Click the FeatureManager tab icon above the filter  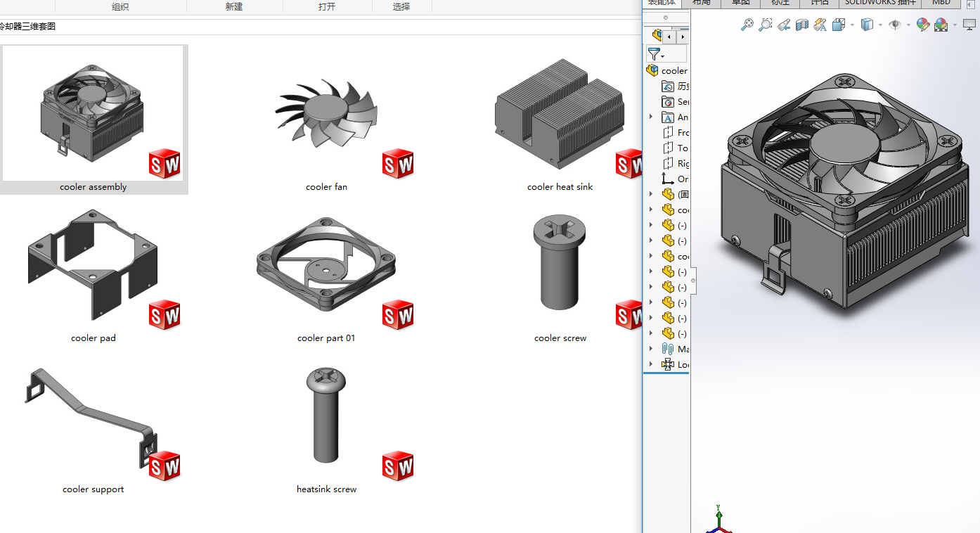[657, 34]
